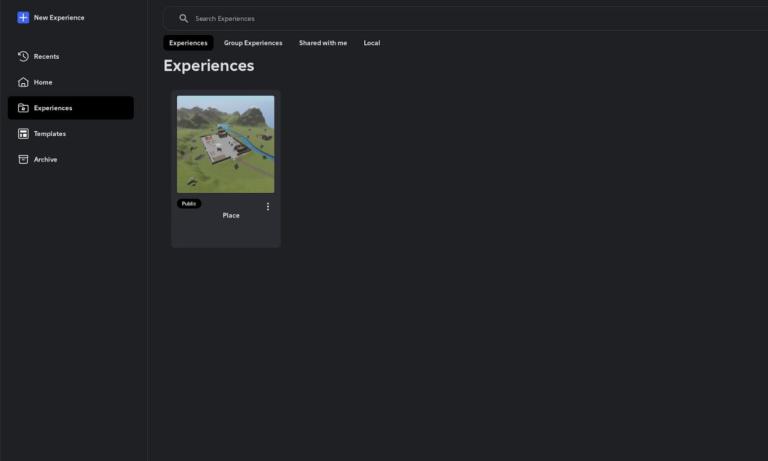The width and height of the screenshot is (768, 461).
Task: Switch to the Shared with me tab
Action: [323, 43]
